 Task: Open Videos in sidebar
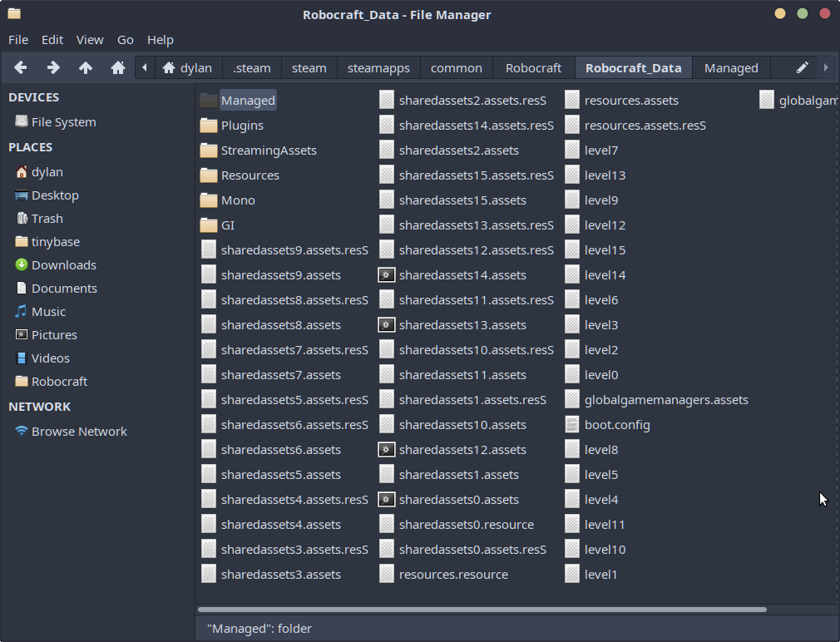click(x=42, y=358)
